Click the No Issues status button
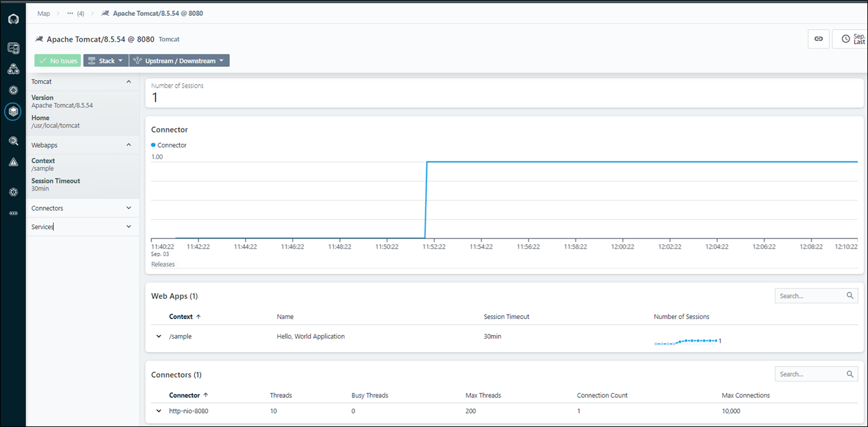 coord(57,61)
